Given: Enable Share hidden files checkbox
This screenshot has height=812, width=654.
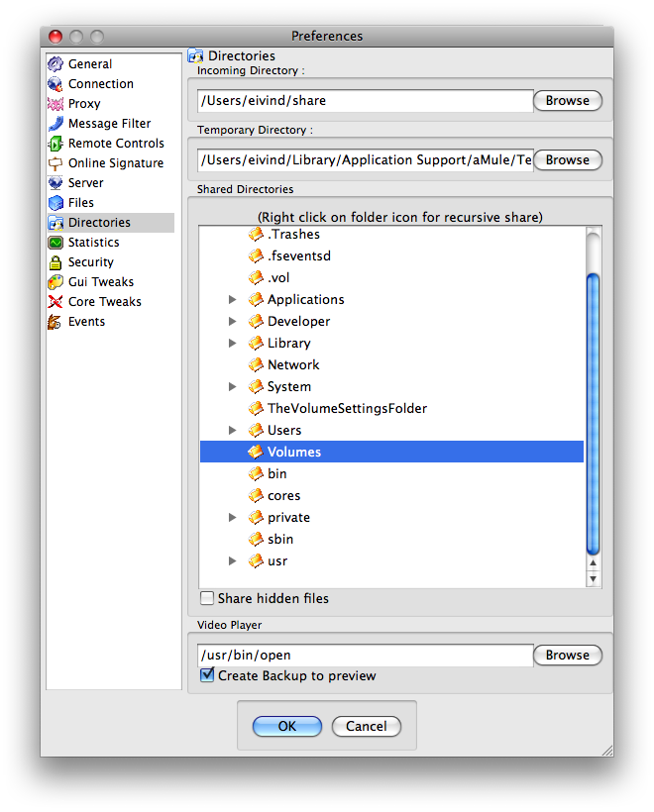Looking at the screenshot, I should (x=207, y=598).
